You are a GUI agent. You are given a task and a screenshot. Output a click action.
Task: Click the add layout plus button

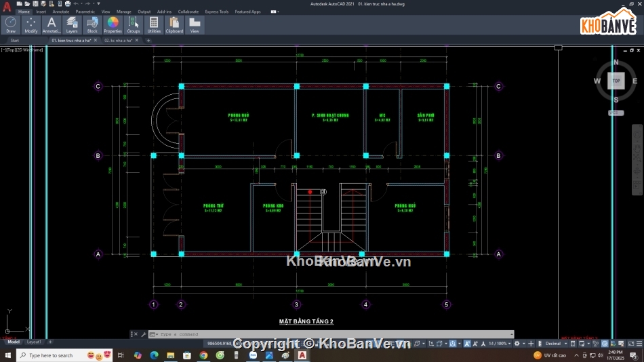point(50,342)
